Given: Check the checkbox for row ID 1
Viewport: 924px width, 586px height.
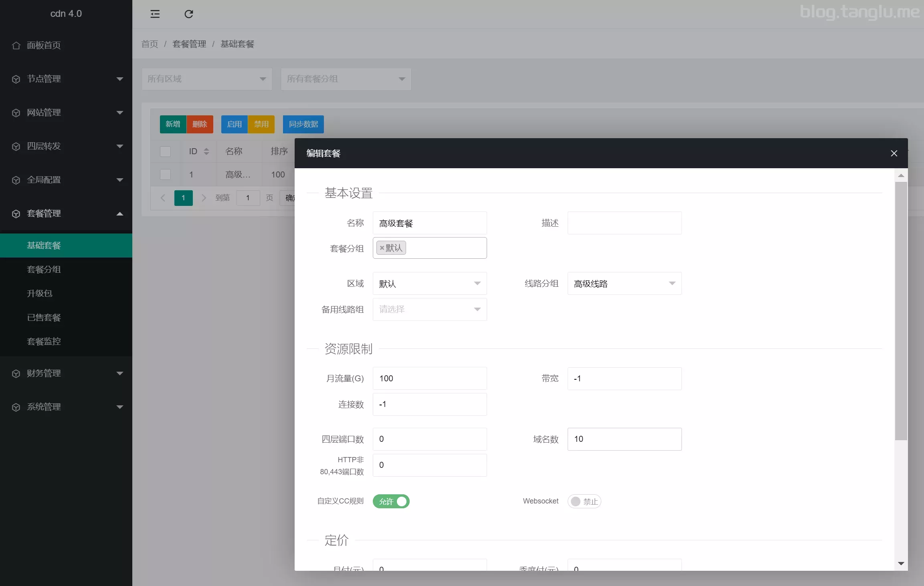Looking at the screenshot, I should tap(165, 175).
